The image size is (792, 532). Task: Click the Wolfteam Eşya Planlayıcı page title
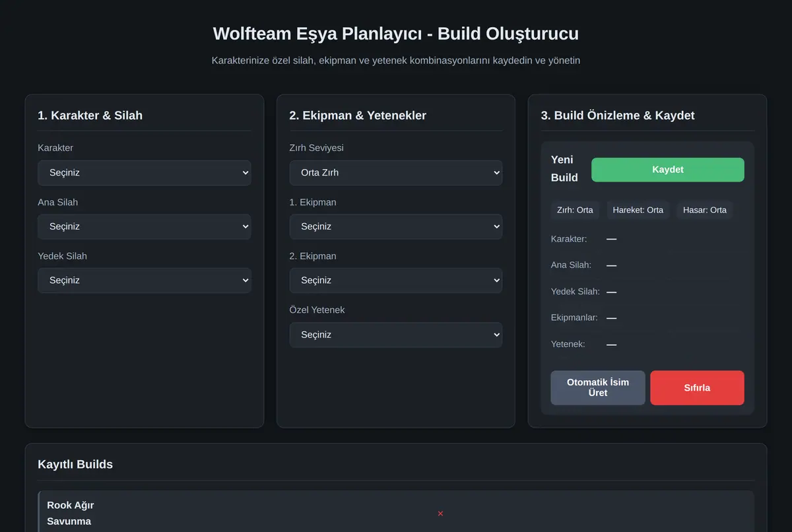(x=396, y=34)
